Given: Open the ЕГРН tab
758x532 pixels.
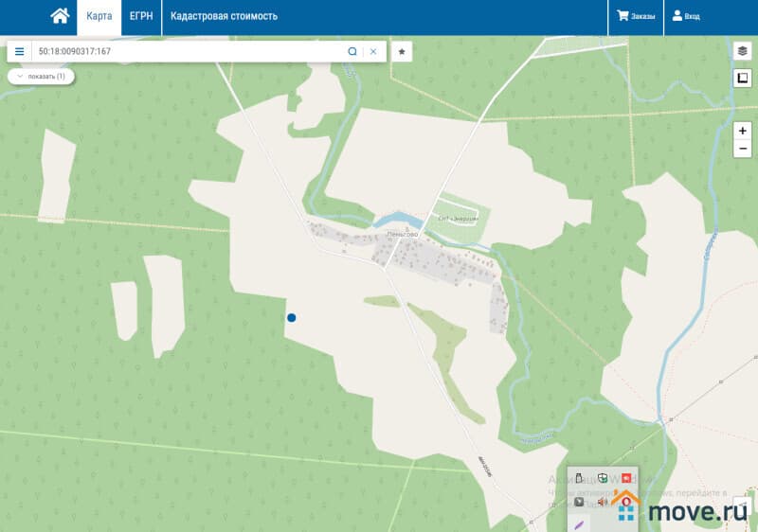Looking at the screenshot, I should tap(141, 16).
